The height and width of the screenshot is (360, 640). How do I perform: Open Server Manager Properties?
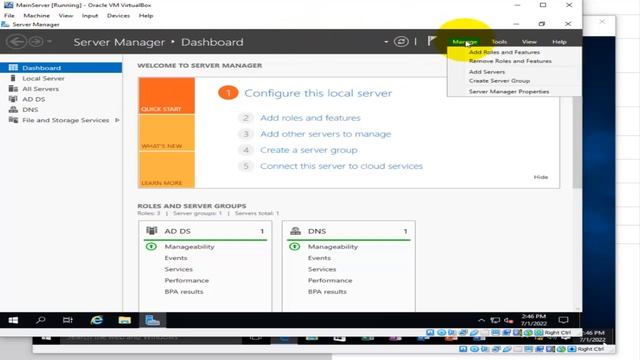tap(509, 91)
